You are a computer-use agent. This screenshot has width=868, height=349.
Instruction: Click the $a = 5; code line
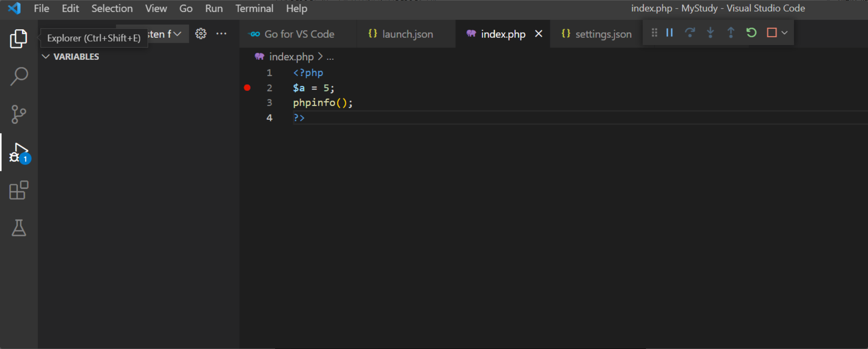pyautogui.click(x=313, y=88)
